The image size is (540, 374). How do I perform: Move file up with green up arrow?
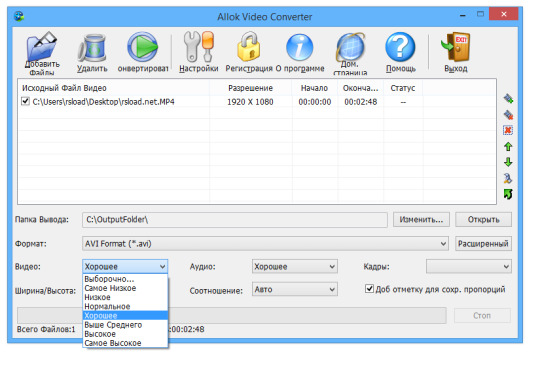[x=508, y=147]
